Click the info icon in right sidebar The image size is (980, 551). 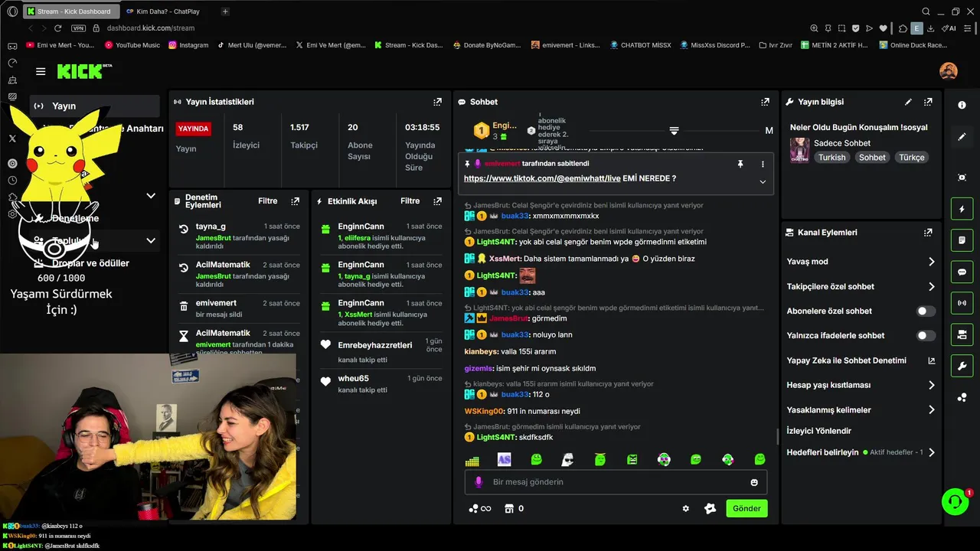pyautogui.click(x=962, y=105)
